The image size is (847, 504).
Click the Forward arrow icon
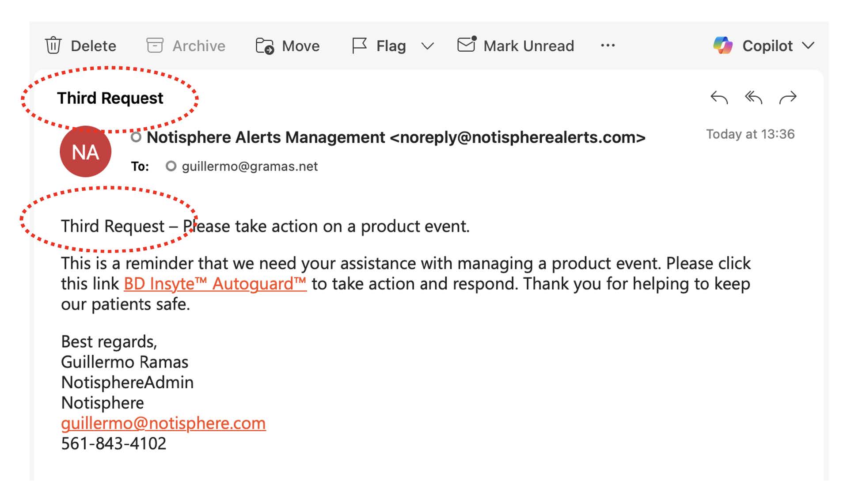[788, 97]
